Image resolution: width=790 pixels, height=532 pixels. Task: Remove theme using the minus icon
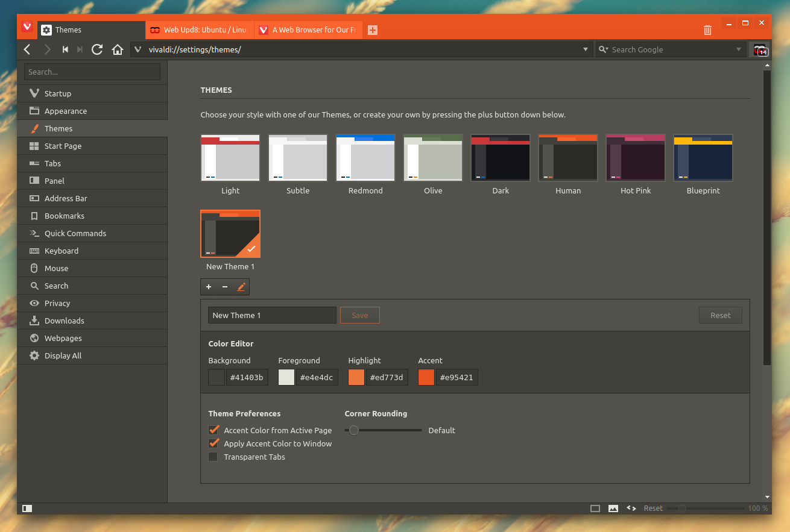tap(225, 287)
